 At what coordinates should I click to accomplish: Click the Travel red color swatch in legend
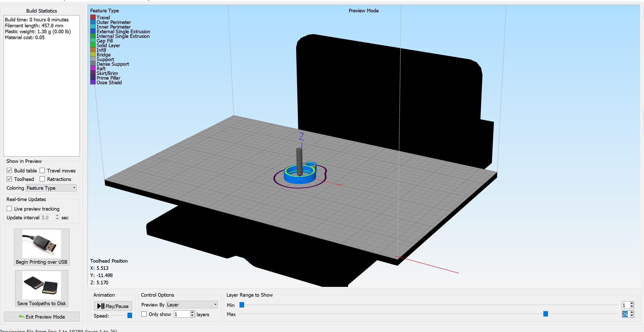click(93, 18)
